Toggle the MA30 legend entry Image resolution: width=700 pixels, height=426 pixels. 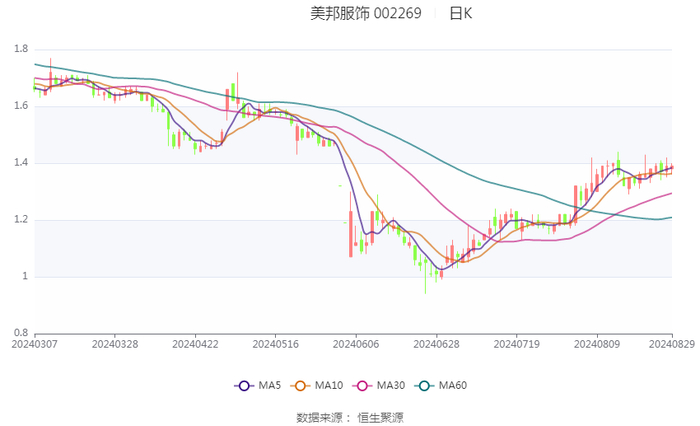tap(378, 385)
